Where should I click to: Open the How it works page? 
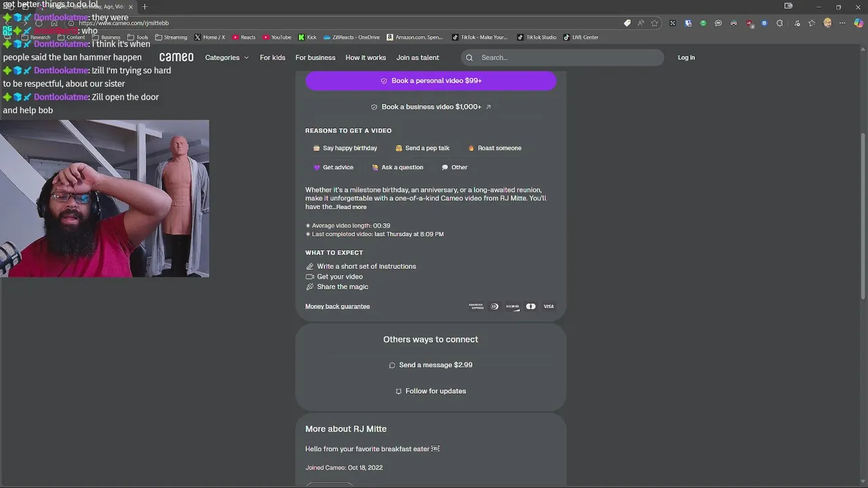[366, 58]
